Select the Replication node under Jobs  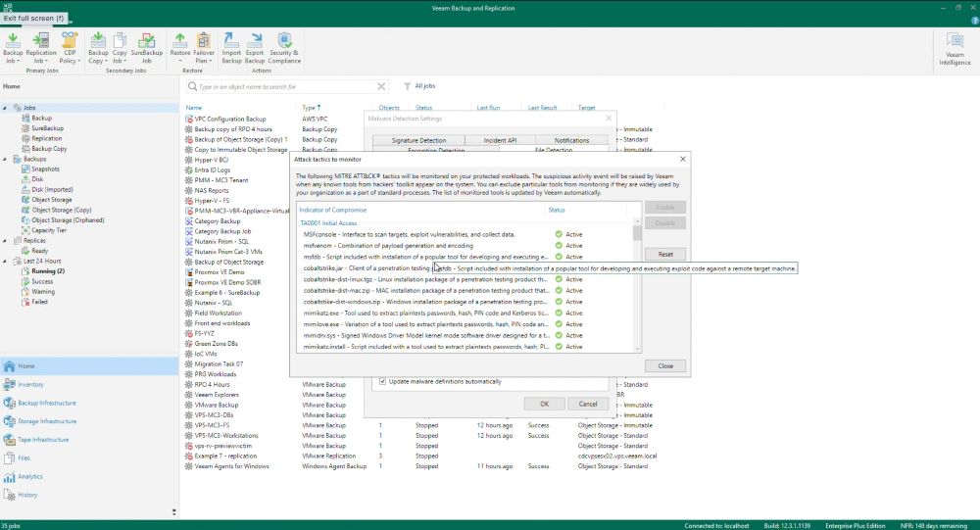46,138
